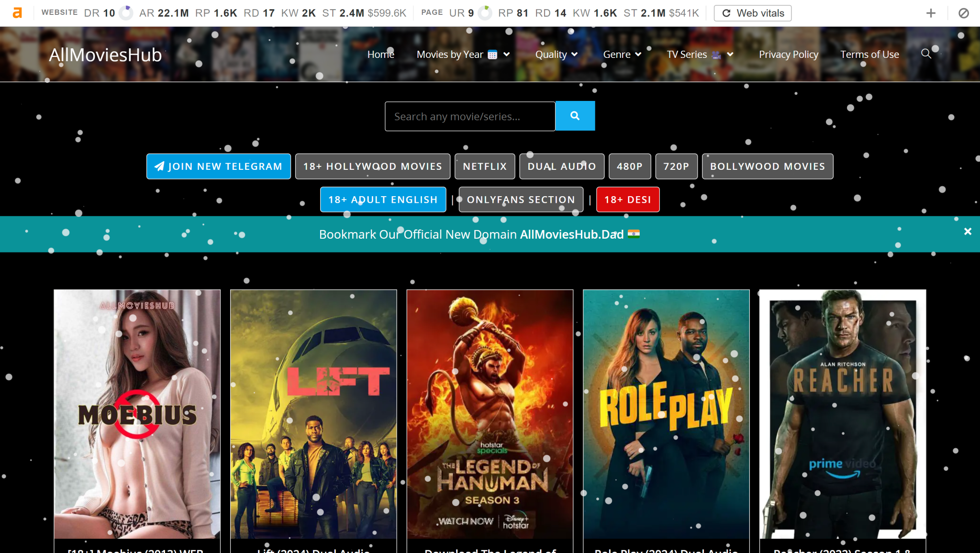Expand the TV Series dropdown menu
980x553 pixels.
click(x=700, y=55)
